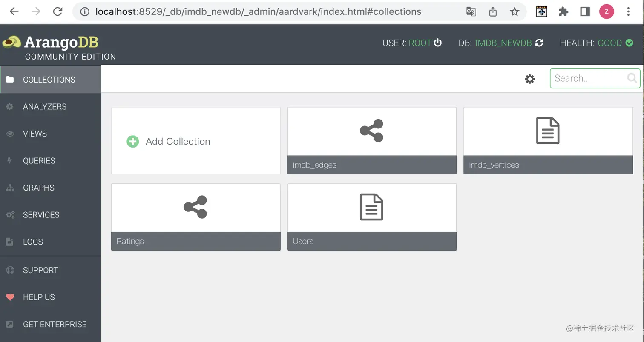Open the imdb_edges collection label
The width and height of the screenshot is (644, 342).
[x=315, y=165]
